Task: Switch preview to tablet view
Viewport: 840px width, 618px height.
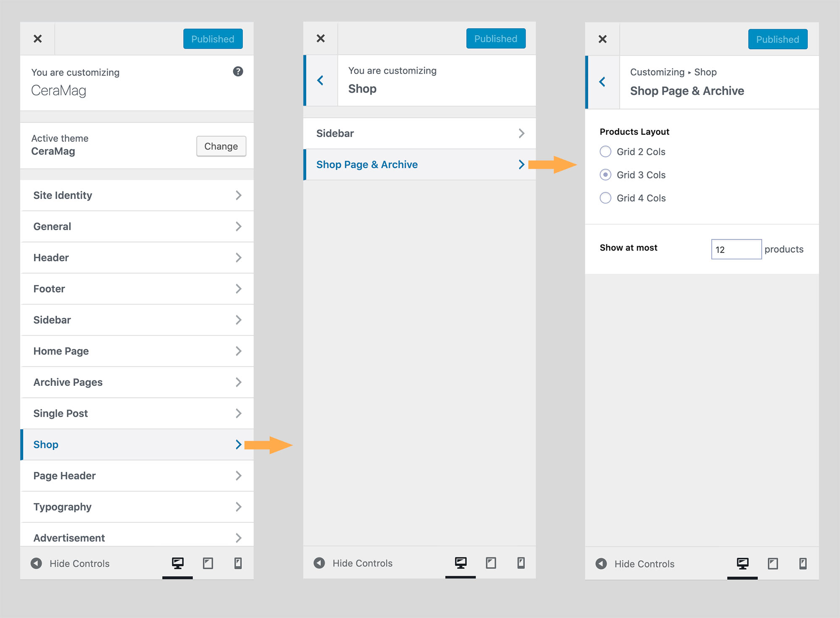Action: click(x=207, y=563)
